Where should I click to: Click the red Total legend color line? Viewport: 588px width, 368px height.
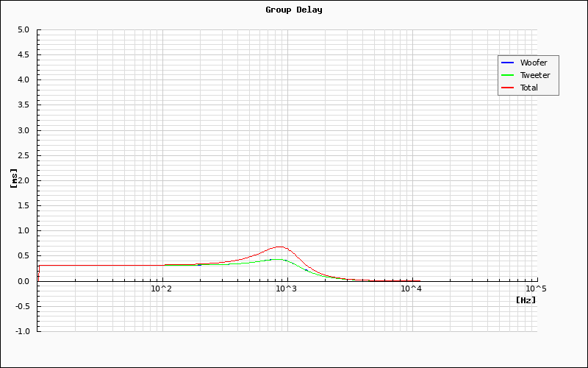[x=507, y=88]
